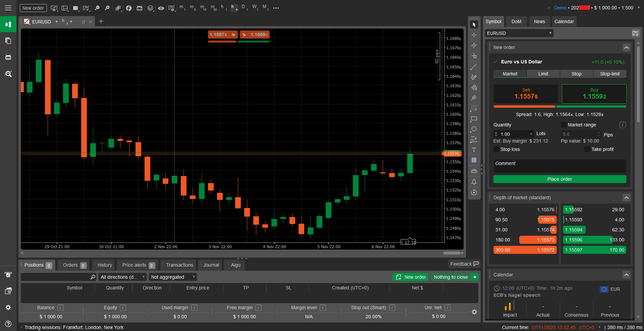Open the help question mark icon
Viewport: 644px width, 331px height.
point(8,324)
